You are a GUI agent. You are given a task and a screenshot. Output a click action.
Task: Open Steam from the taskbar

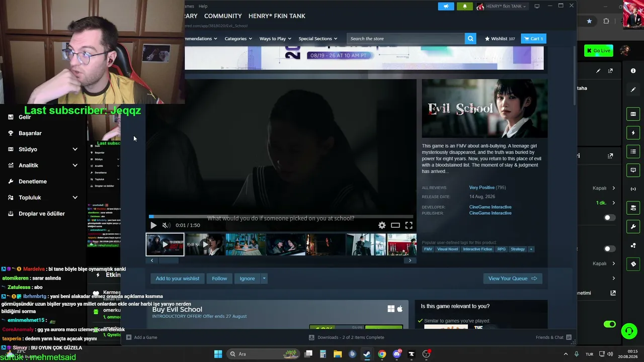pos(367,354)
